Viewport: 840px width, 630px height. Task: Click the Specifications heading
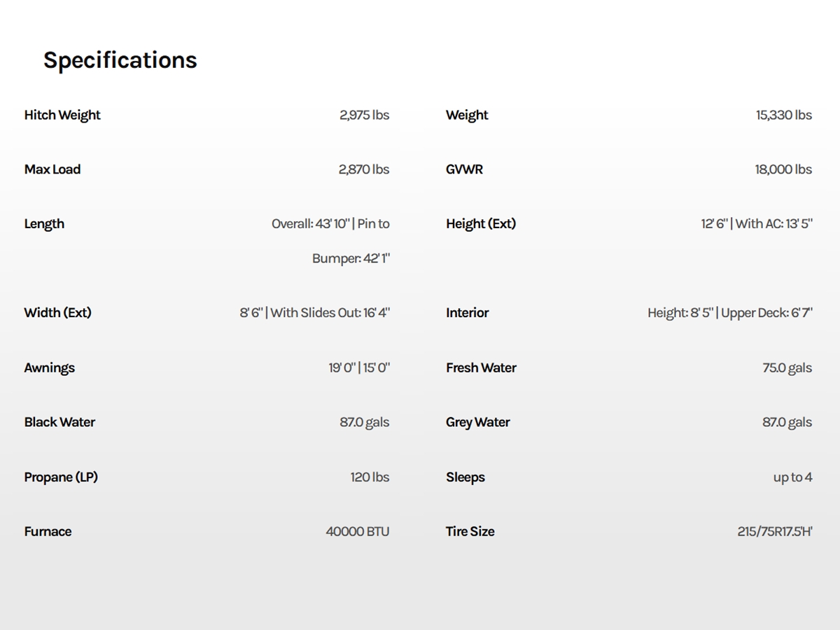(120, 60)
